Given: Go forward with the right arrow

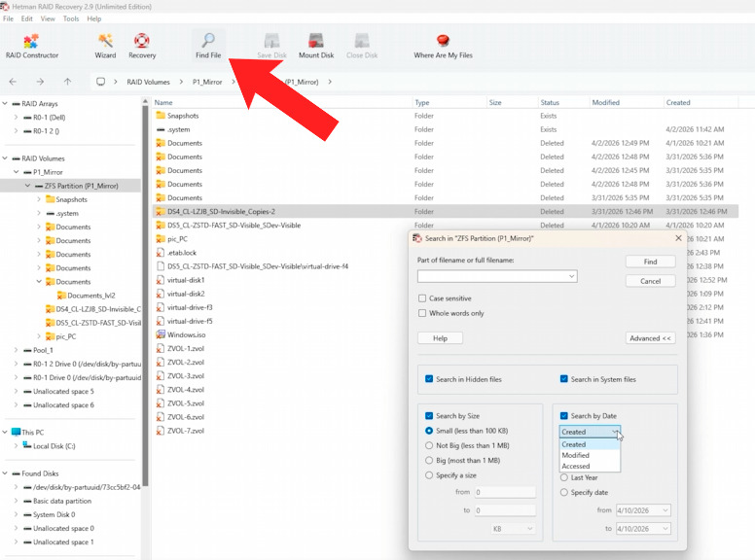Looking at the screenshot, I should pos(40,82).
